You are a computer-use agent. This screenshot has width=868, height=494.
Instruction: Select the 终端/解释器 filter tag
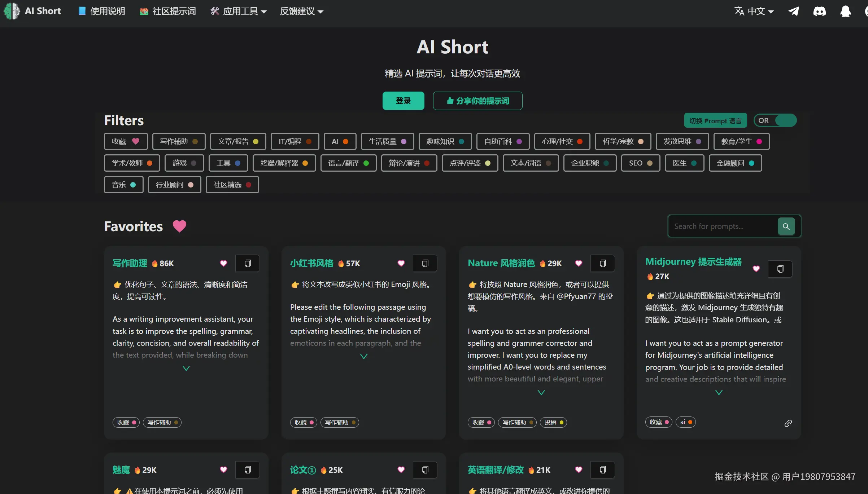[x=284, y=163]
